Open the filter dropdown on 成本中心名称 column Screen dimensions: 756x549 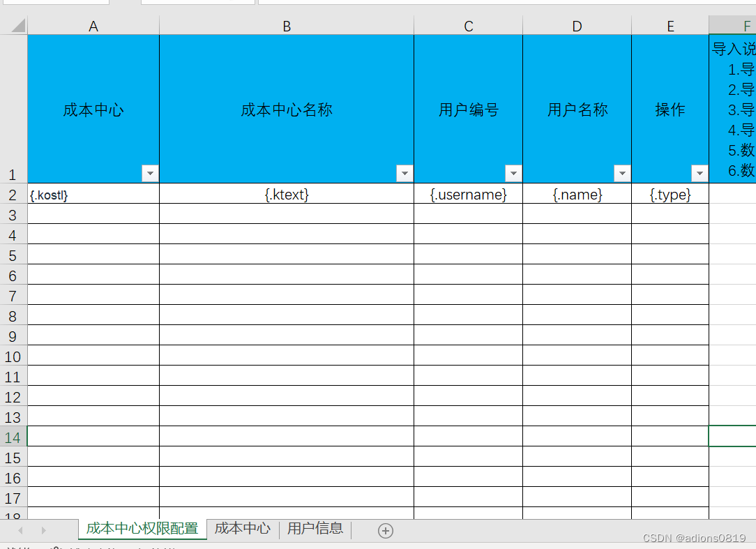coord(405,173)
